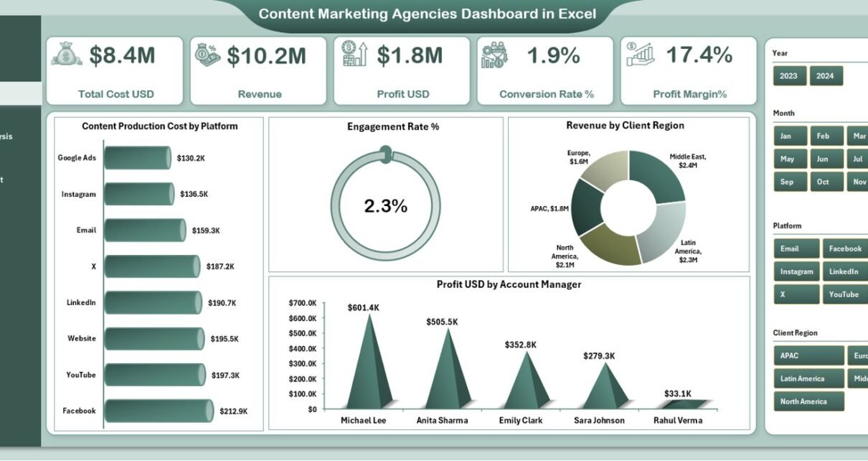Select the Facebook bar in the cost chart

pos(158,411)
